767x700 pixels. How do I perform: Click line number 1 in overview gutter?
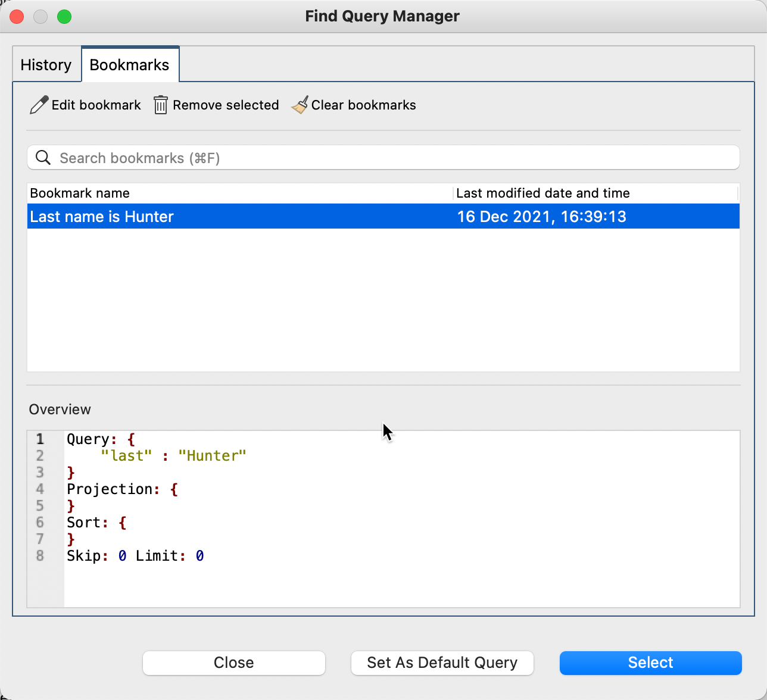[40, 439]
